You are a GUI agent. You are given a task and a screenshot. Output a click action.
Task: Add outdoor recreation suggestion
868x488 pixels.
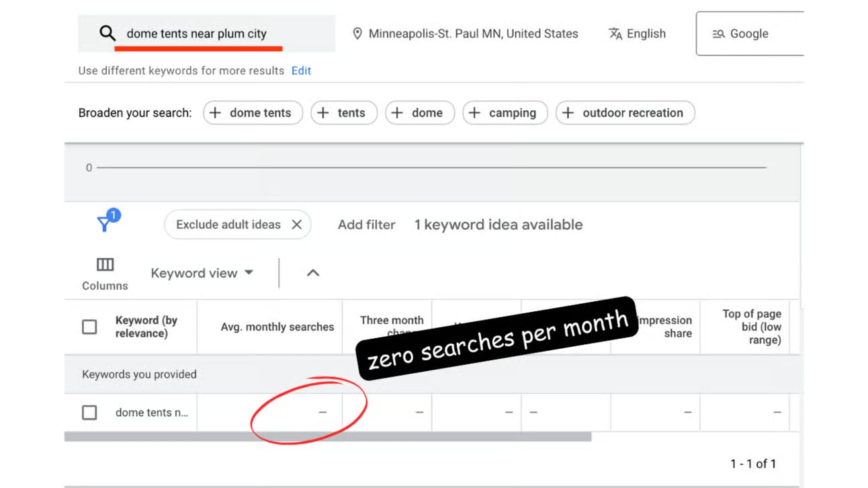point(625,113)
